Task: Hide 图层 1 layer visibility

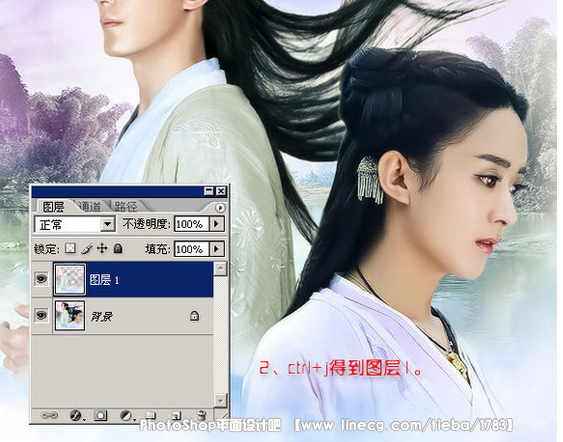Action: 41,279
